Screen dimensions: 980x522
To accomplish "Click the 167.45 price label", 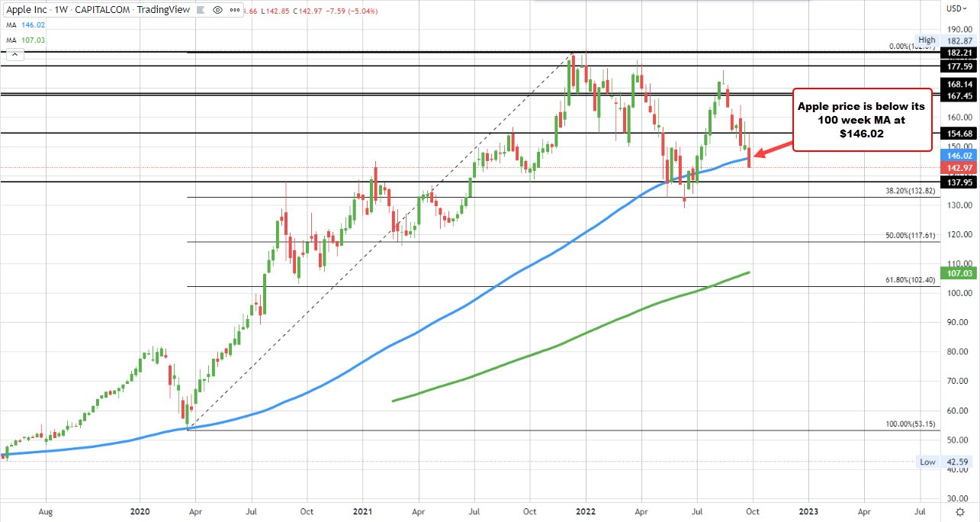I will coord(958,96).
